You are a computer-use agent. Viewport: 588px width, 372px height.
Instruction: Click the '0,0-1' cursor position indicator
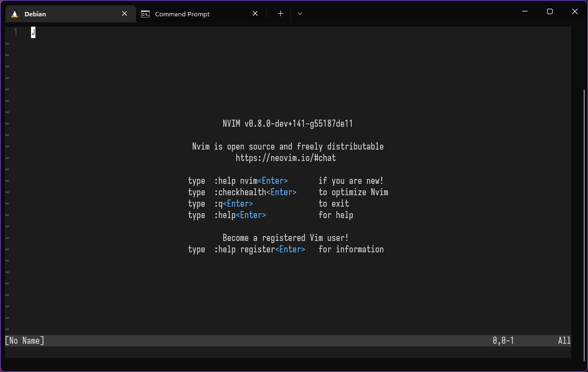click(x=503, y=340)
